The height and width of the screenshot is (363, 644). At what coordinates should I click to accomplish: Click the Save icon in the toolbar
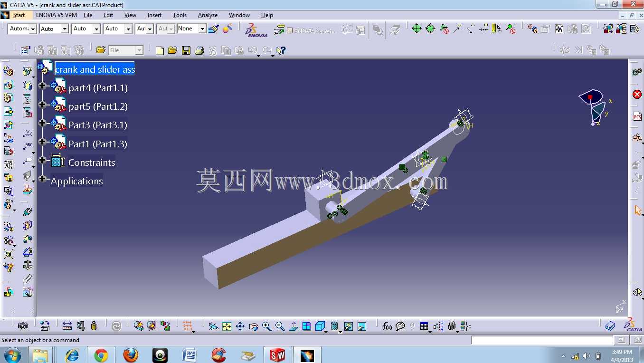186,50
